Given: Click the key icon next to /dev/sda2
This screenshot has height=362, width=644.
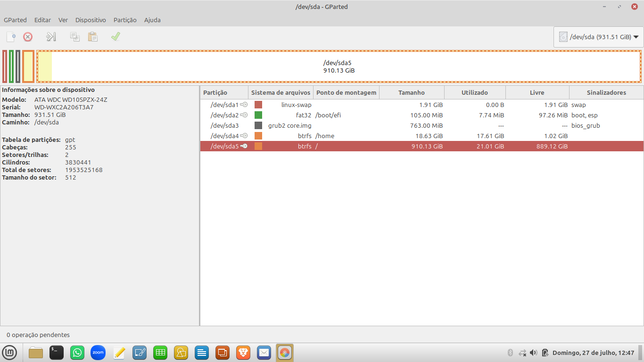Looking at the screenshot, I should click(x=244, y=115).
